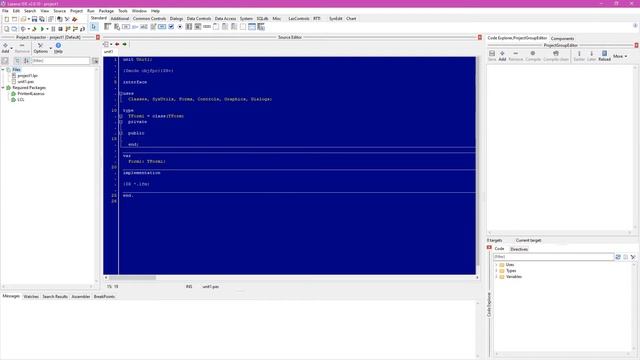Switch to the System palette tab
The width and height of the screenshot is (640, 360).
point(246,18)
